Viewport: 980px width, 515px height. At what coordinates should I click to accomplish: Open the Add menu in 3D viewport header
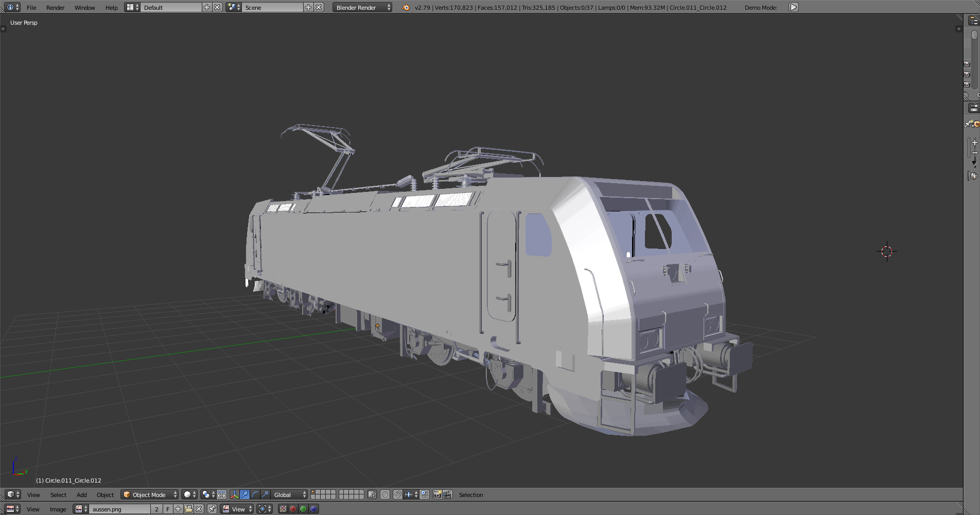tap(81, 494)
